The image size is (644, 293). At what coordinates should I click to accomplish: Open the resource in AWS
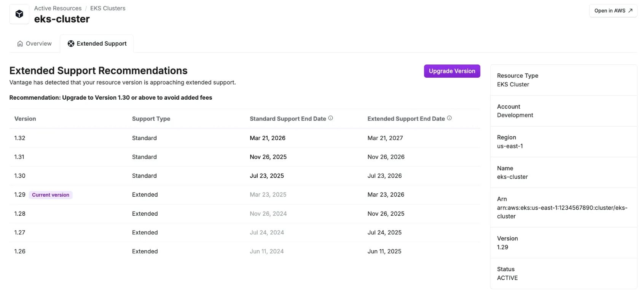coord(613,11)
